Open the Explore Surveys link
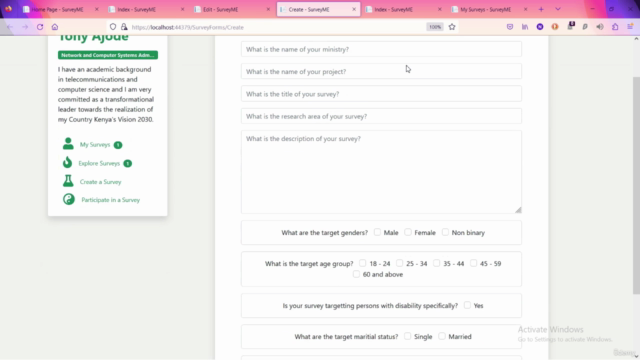This screenshot has width=640, height=360. [x=99, y=163]
